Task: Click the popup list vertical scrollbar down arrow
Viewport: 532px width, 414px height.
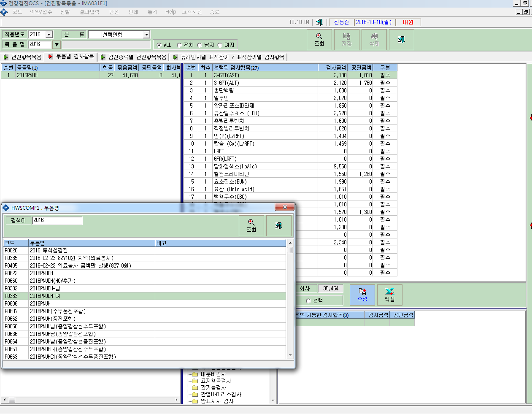Action: click(x=290, y=355)
